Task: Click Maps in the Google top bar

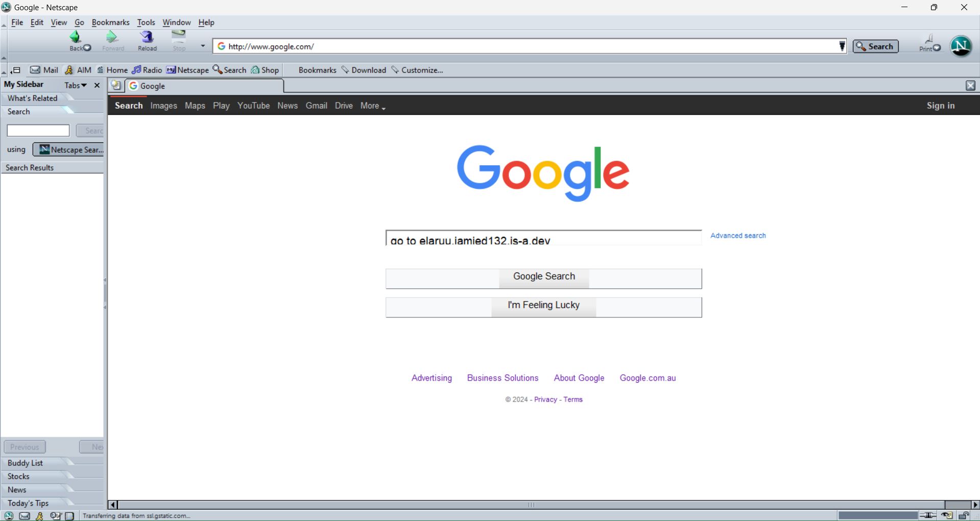Action: tap(195, 106)
